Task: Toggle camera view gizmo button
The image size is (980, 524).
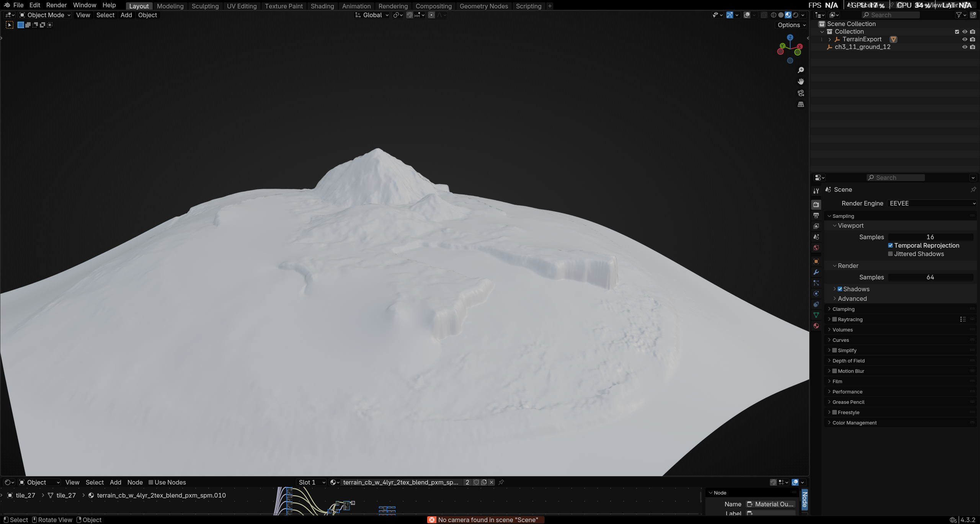Action: click(x=800, y=93)
